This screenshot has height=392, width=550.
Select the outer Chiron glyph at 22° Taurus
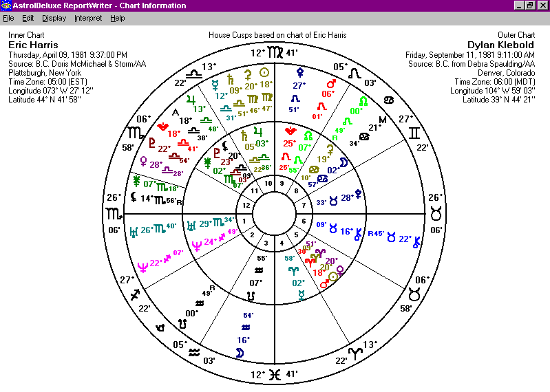pos(415,239)
